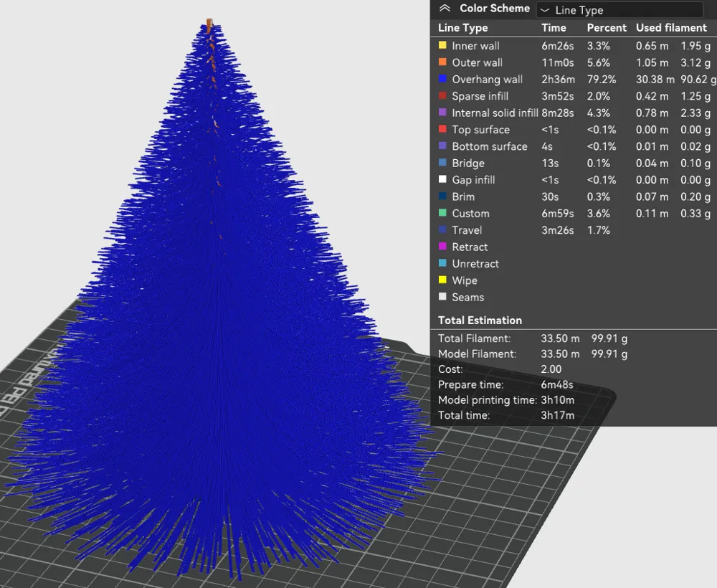The image size is (717, 588).
Task: Click the Bottom surface legend icon
Action: (x=442, y=146)
